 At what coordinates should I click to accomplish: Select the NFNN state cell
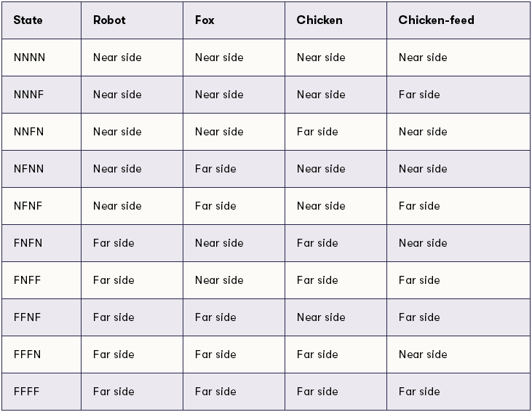[x=41, y=169]
